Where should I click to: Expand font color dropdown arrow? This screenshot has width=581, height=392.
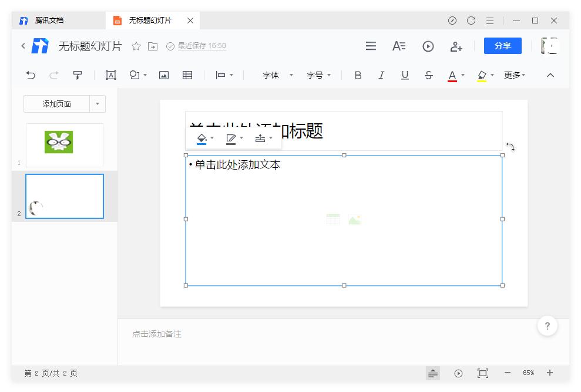(463, 75)
